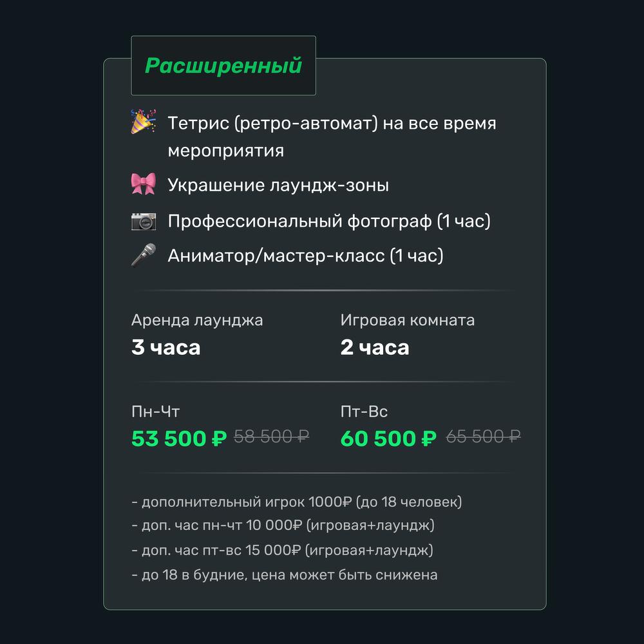Image resolution: width=644 pixels, height=644 pixels.
Task: Click the camera emoji icon
Action: pos(143,221)
